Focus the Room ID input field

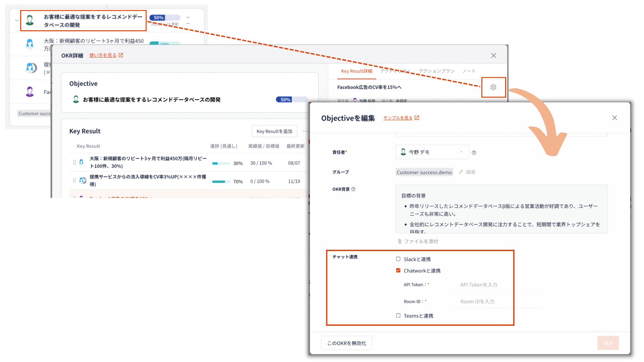[x=500, y=301]
